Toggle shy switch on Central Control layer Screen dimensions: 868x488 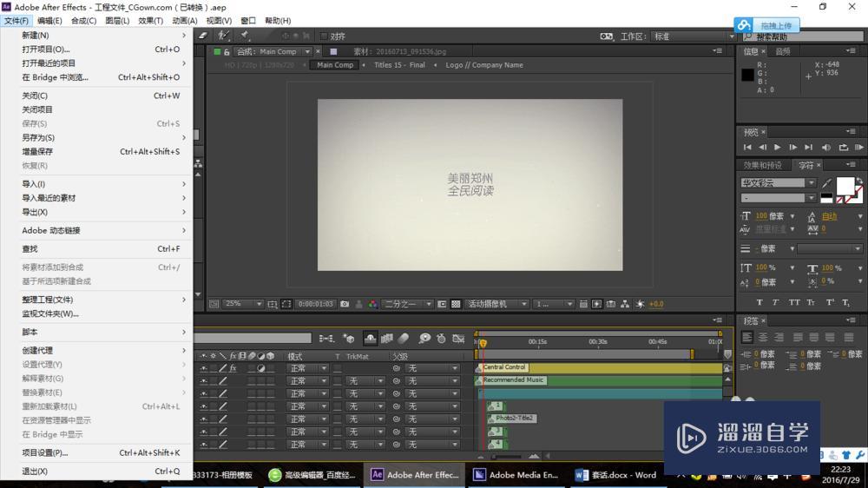click(204, 368)
